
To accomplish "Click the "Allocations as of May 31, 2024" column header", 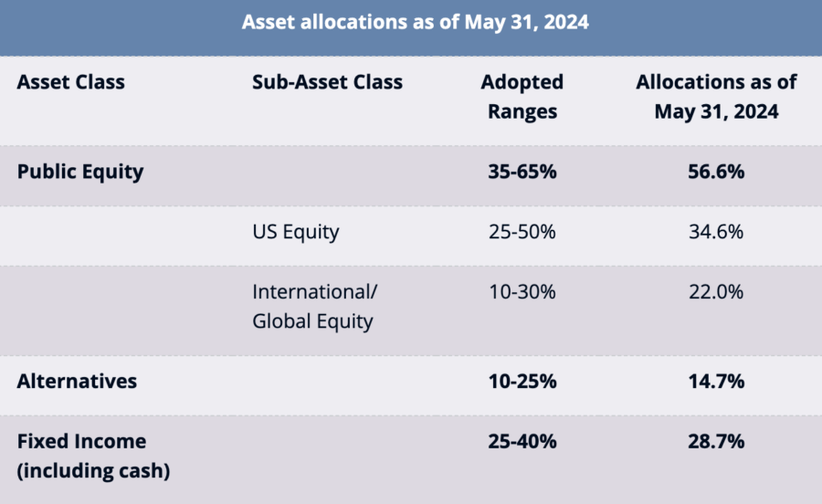I will click(716, 96).
